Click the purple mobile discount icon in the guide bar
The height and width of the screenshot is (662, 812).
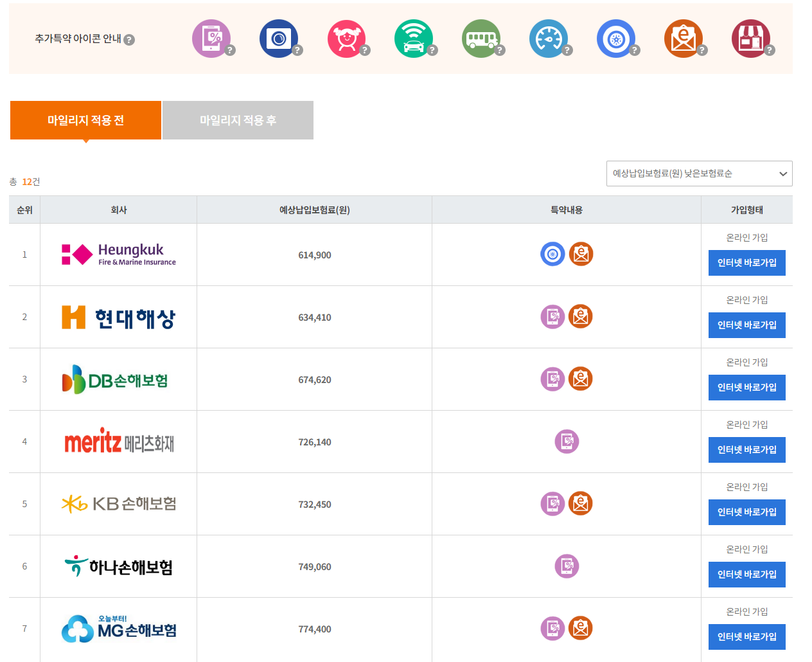point(211,39)
